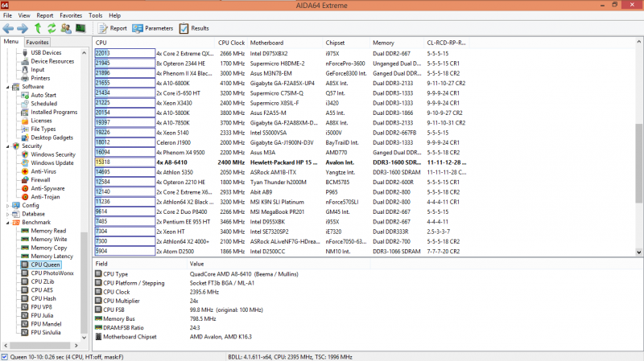Open the Report toolbar button
This screenshot has width=644, height=361.
point(113,28)
